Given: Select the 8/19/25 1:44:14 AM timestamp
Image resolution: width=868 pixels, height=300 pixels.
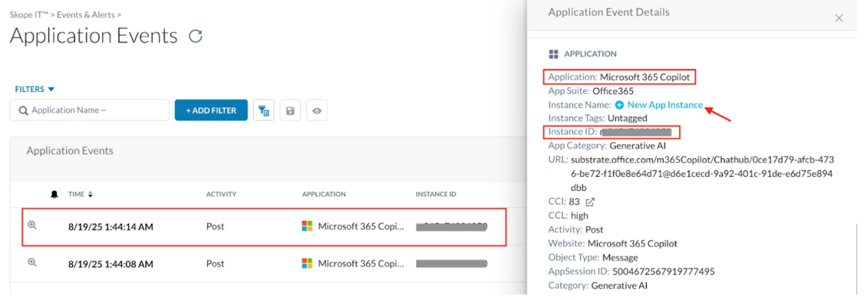Looking at the screenshot, I should pyautogui.click(x=111, y=227).
